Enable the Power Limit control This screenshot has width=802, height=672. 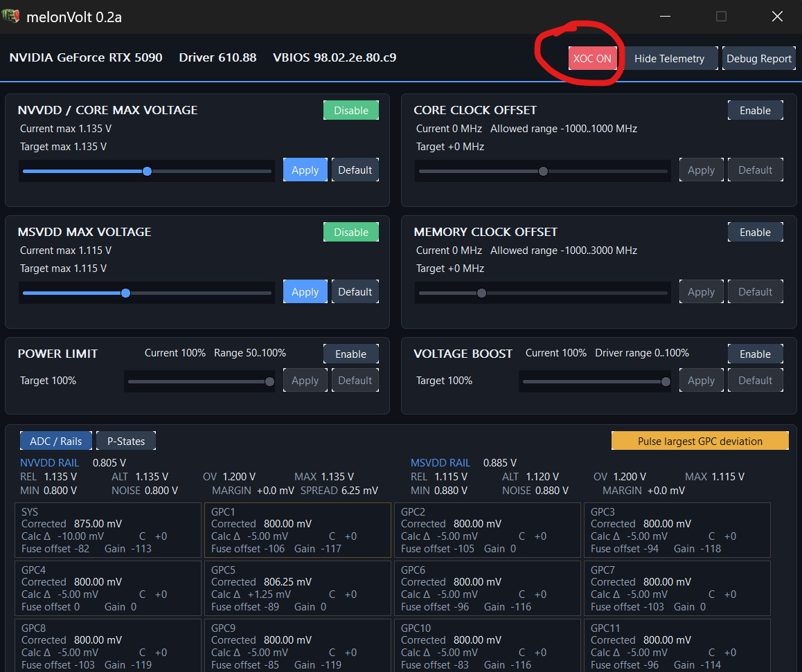pos(351,354)
